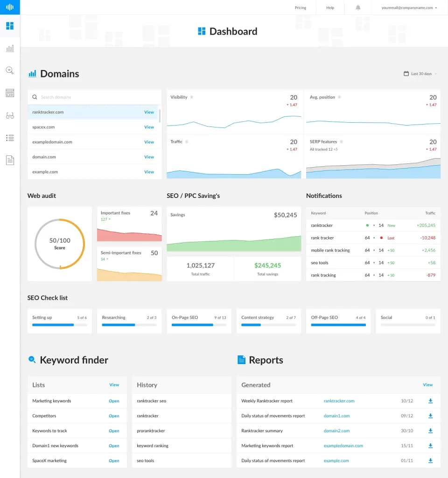Click the Web Audit glasses icon in sidebar
Screen dimensions: 448x478
[10, 115]
